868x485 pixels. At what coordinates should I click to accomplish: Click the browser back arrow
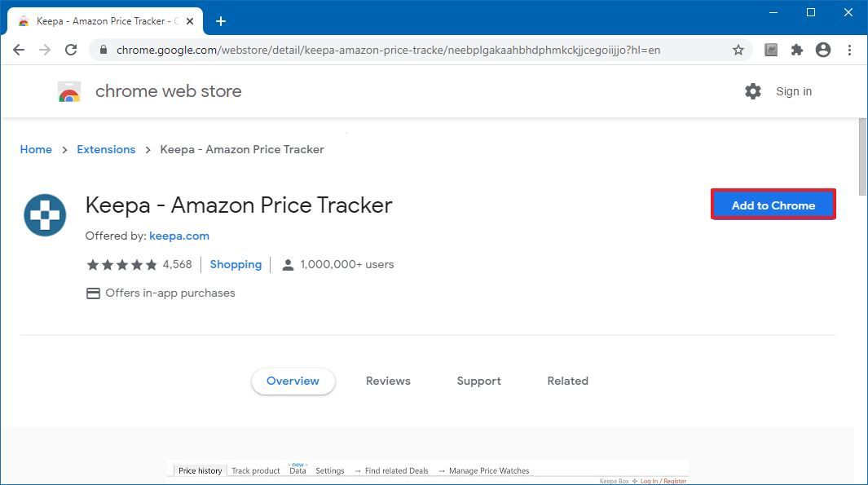point(19,50)
